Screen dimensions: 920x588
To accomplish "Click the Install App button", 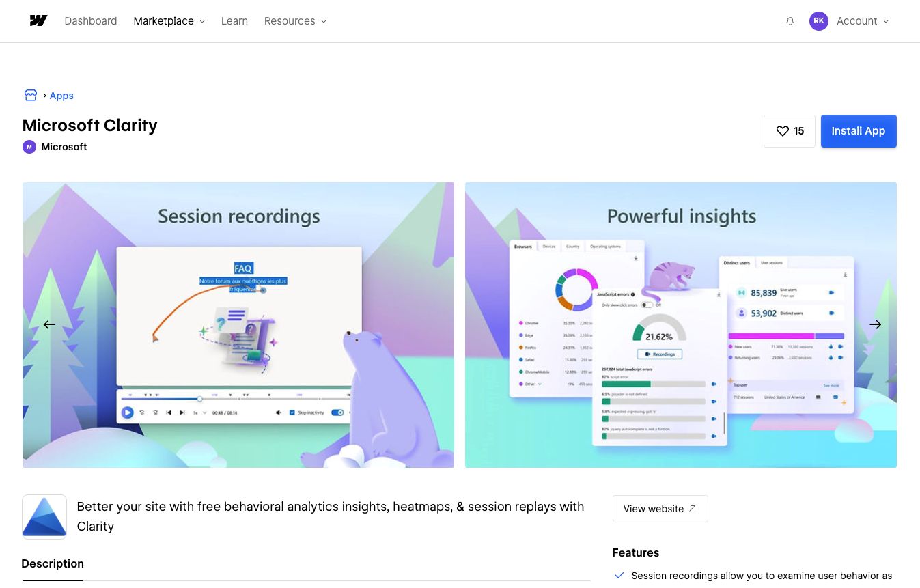I will click(859, 131).
